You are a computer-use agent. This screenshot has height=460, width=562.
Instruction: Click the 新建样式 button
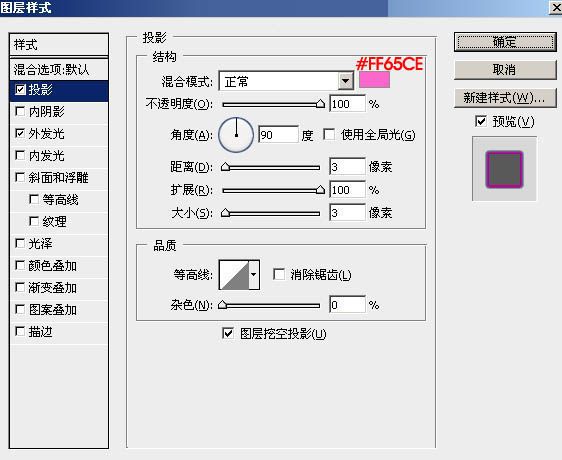pyautogui.click(x=505, y=98)
